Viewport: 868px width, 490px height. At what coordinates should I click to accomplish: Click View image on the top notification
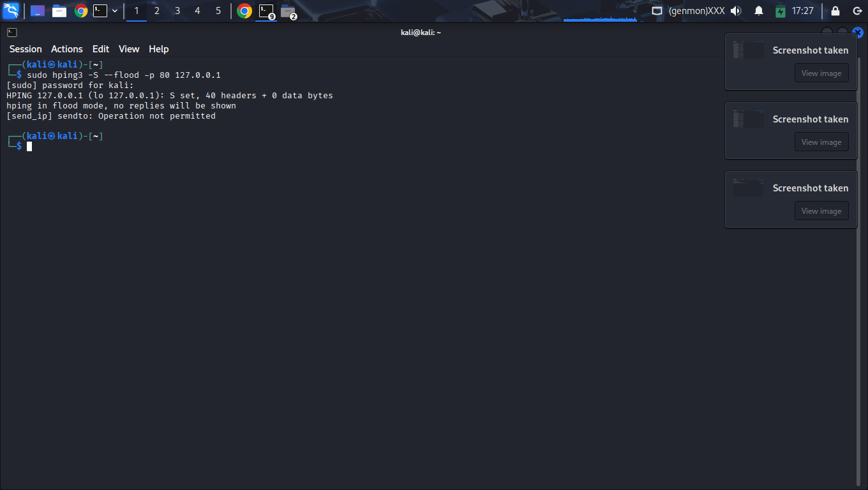pyautogui.click(x=821, y=73)
